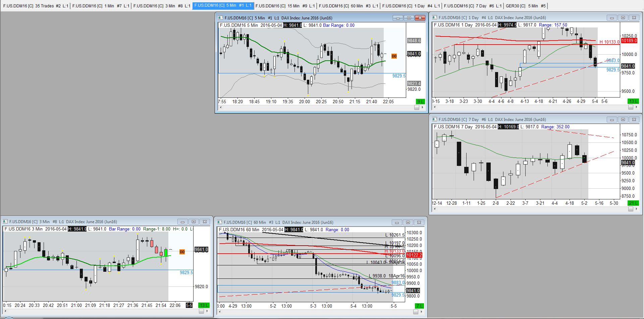Open the 1 Min #7 chart tab
The height and width of the screenshot is (319, 644).
tap(101, 6)
